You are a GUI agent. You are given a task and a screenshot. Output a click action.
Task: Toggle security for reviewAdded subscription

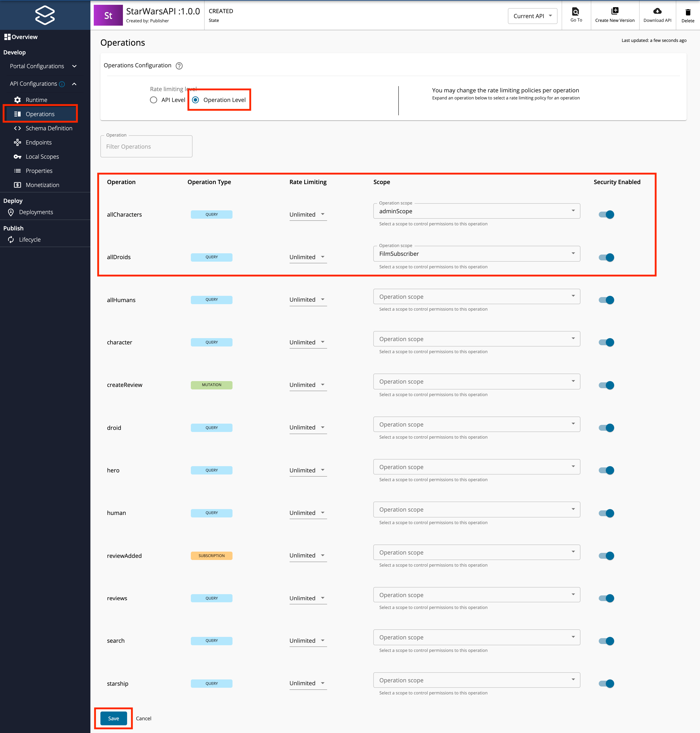click(x=606, y=556)
